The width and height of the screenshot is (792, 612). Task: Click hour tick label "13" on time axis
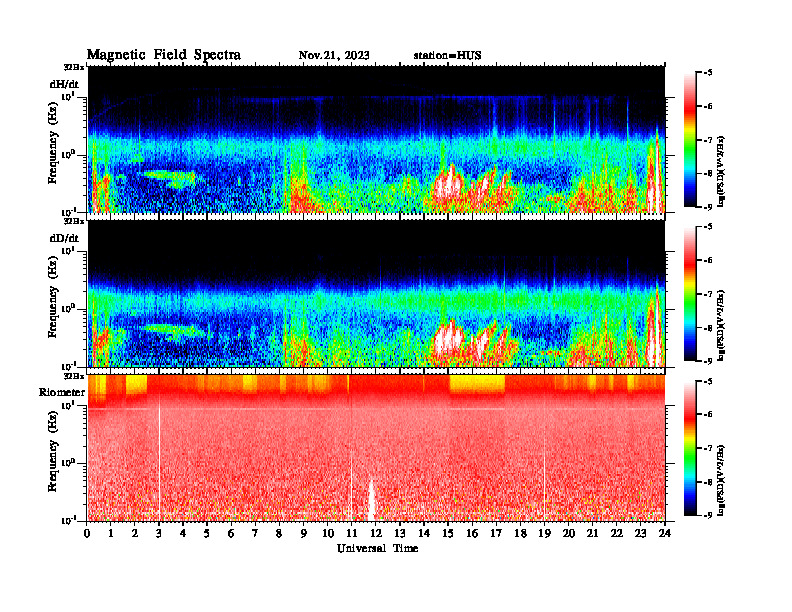click(x=400, y=533)
